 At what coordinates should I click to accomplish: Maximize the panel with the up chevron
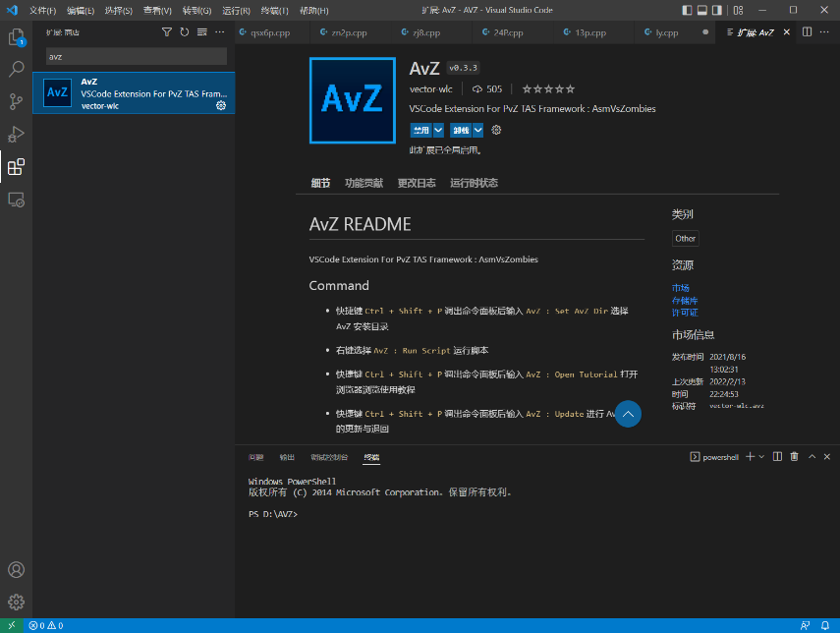[x=812, y=457]
